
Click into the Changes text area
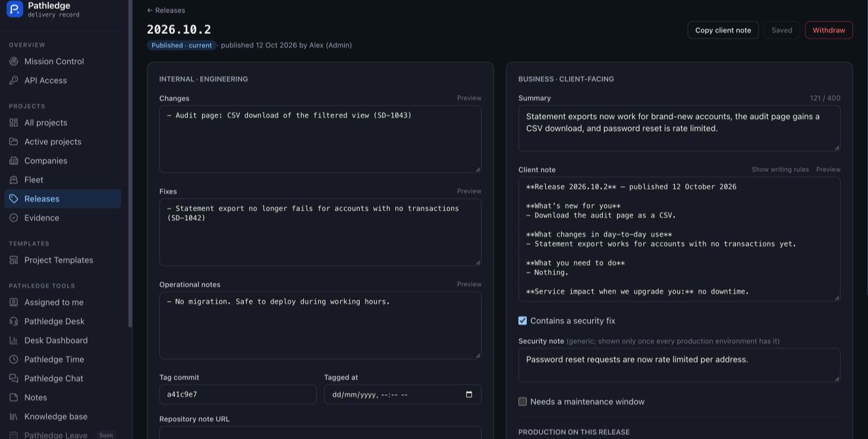tap(320, 139)
